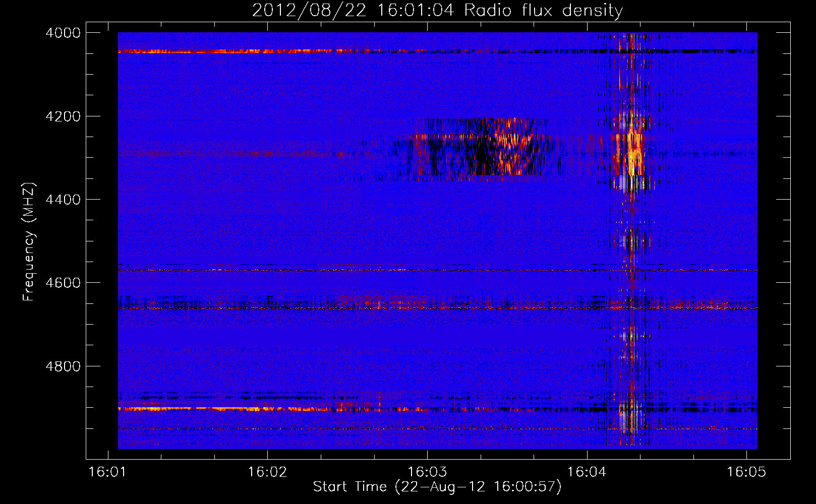Click the 16:04 time tick label
816x504 pixels.
click(x=587, y=472)
